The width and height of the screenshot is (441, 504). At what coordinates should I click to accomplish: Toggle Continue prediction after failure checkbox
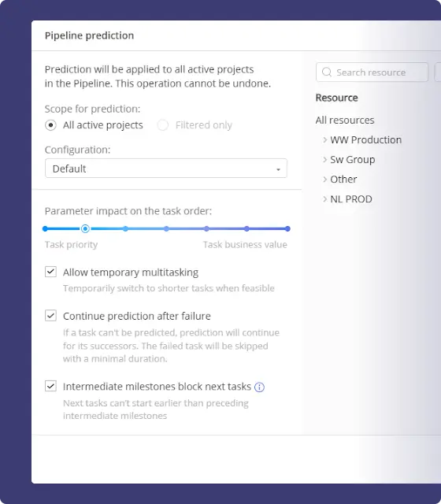(x=50, y=316)
